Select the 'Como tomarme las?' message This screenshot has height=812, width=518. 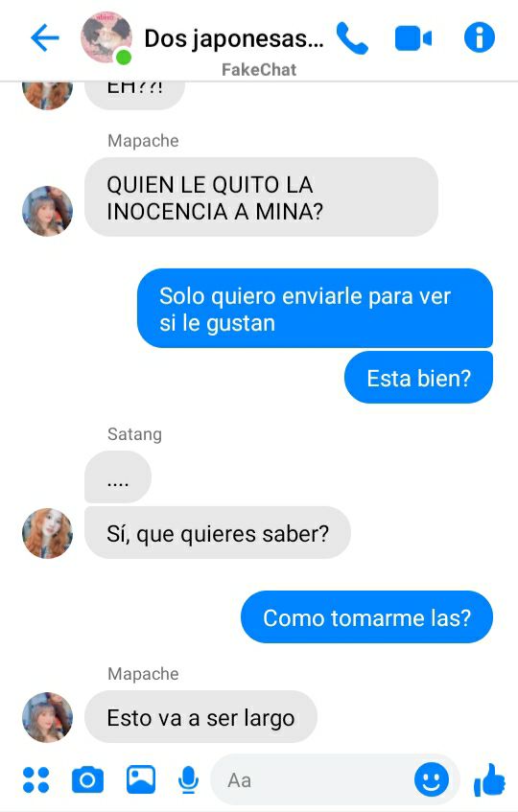[x=366, y=617]
